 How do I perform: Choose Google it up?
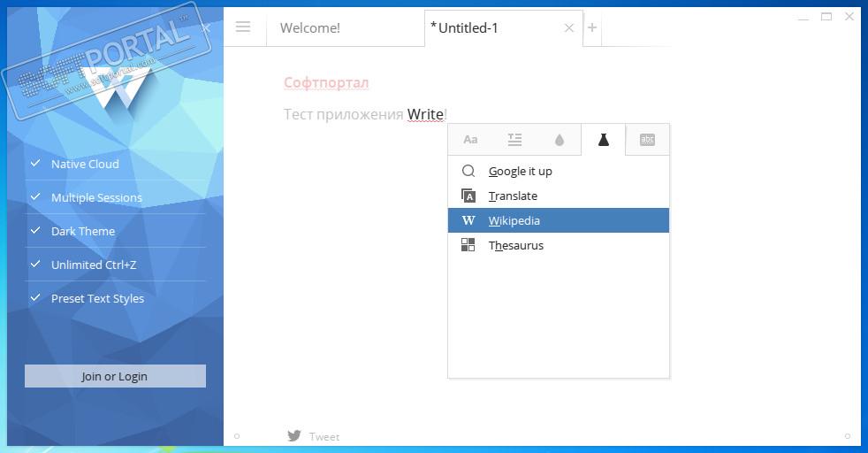coord(559,171)
